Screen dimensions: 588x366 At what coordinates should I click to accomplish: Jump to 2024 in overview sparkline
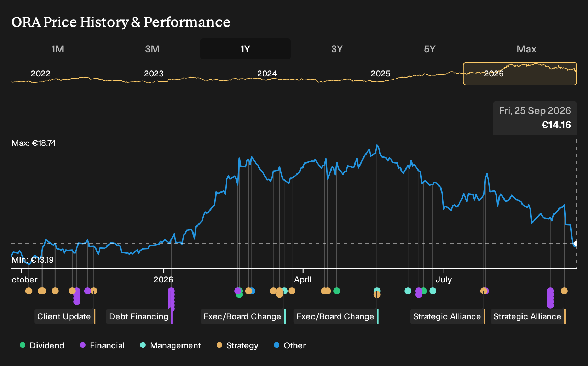pyautogui.click(x=267, y=74)
